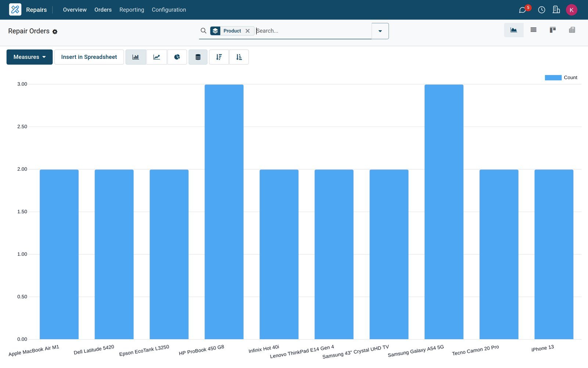Expand the Measures dropdown
Viewport: 588px width, 368px height.
[x=29, y=57]
